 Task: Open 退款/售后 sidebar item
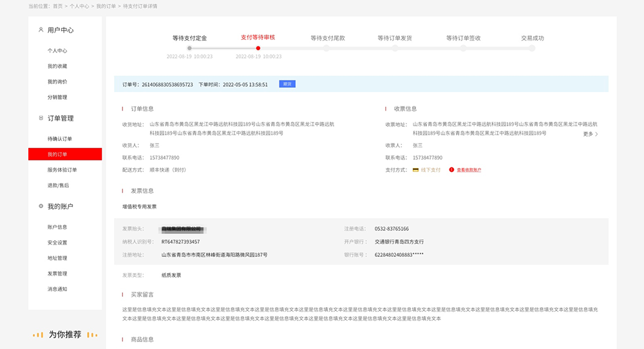coord(58,185)
